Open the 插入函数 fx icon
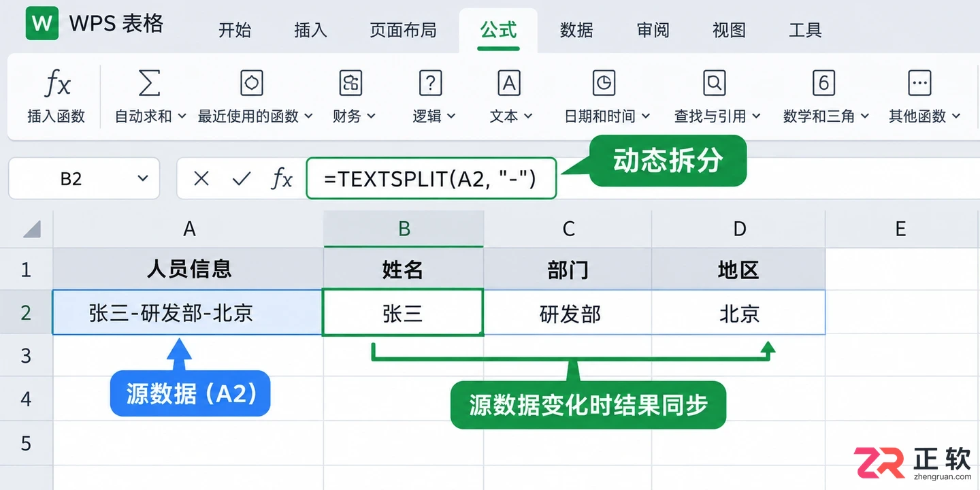Screen dimensions: 980x490 tap(56, 84)
